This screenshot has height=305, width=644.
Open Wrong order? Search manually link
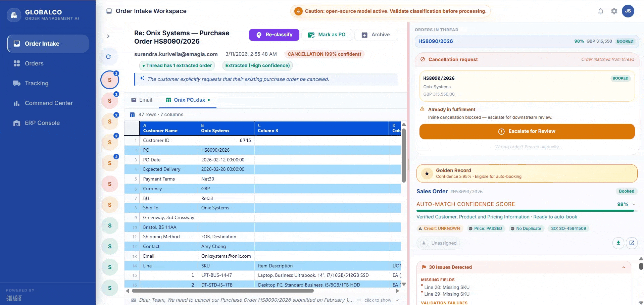pyautogui.click(x=527, y=147)
